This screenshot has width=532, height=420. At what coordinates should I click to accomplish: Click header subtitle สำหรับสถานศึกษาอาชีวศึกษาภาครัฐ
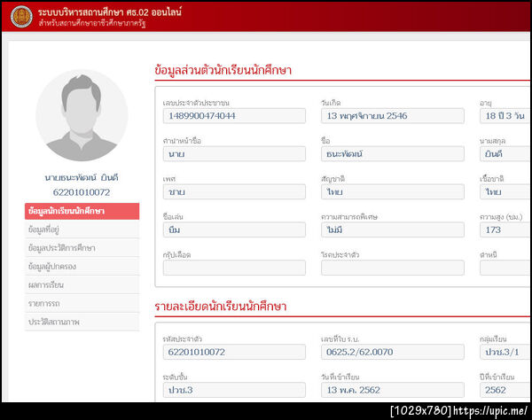point(92,23)
